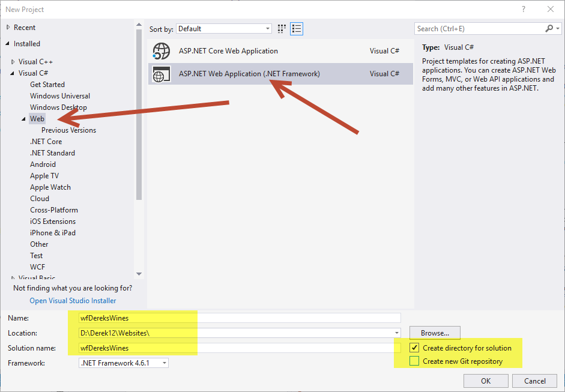Focus the Search (Ctrl+E) box
The width and height of the screenshot is (565, 392).
coord(481,28)
